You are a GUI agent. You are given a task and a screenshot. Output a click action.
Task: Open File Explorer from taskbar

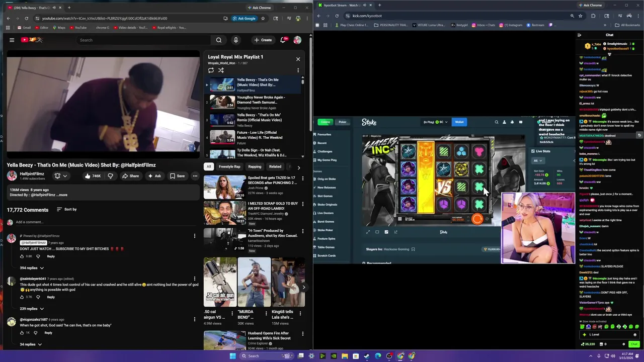345,356
